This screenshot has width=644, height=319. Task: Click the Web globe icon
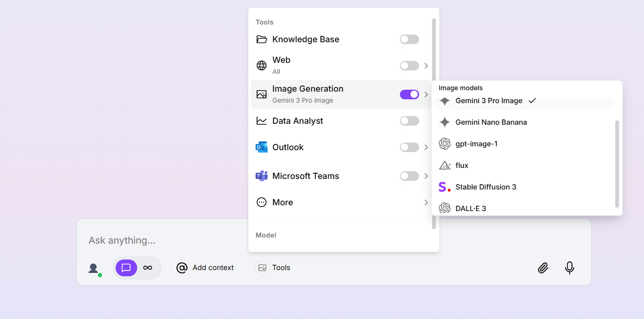click(261, 65)
